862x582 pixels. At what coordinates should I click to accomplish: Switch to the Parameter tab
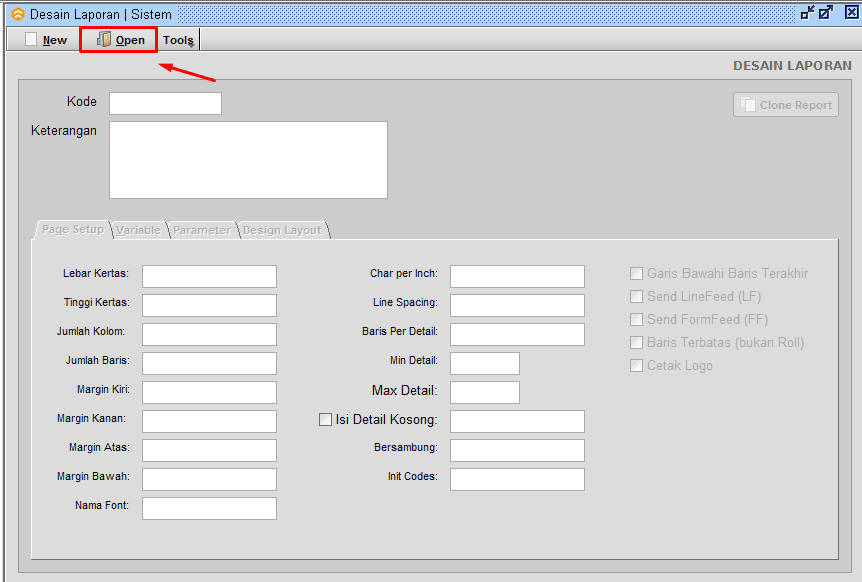(202, 230)
